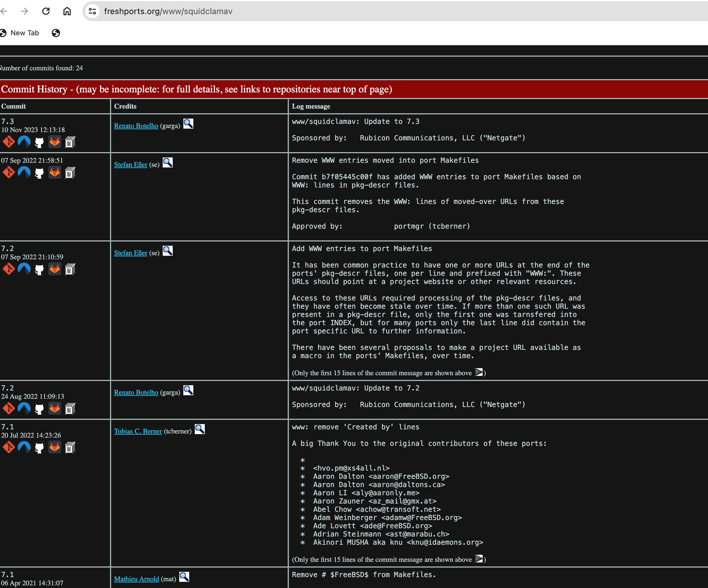Image resolution: width=708 pixels, height=588 pixels.
Task: Open the GitLab icon for the 24 Aug 2022 commit
Action: (x=55, y=409)
